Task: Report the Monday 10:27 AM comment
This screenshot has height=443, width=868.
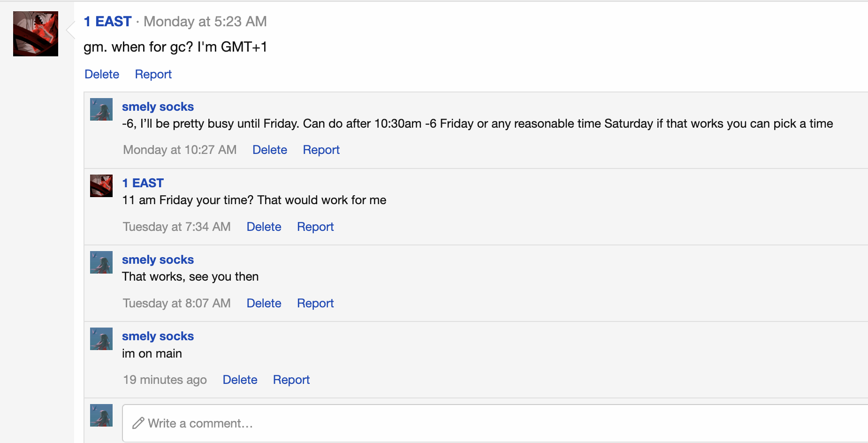Action: tap(321, 150)
